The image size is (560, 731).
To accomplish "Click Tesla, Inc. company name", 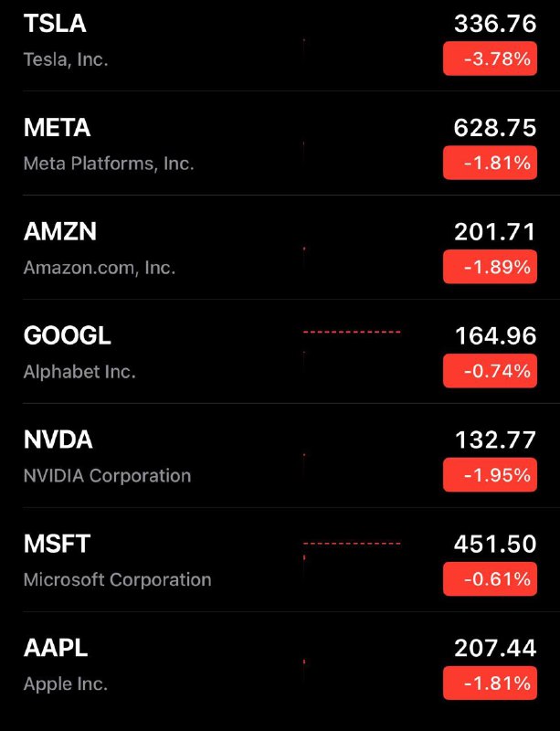I will pos(66,59).
